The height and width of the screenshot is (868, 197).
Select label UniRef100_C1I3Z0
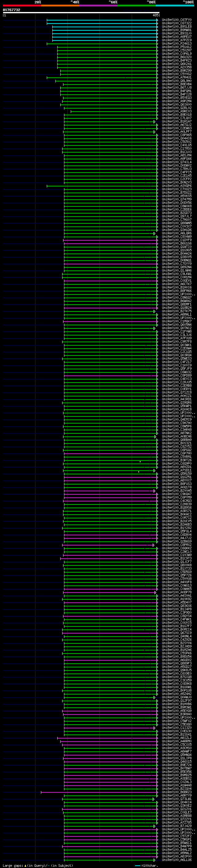[x=176, y=728]
